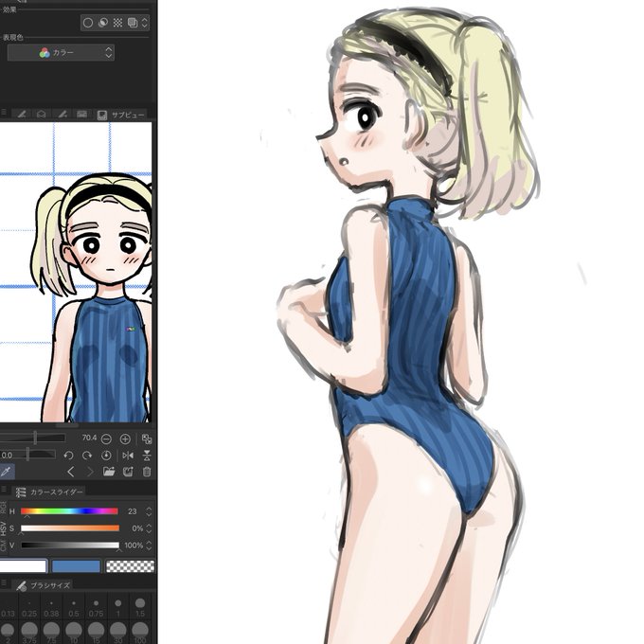Choose brush size 0.38
The height and width of the screenshot is (644, 644).
coord(51,608)
